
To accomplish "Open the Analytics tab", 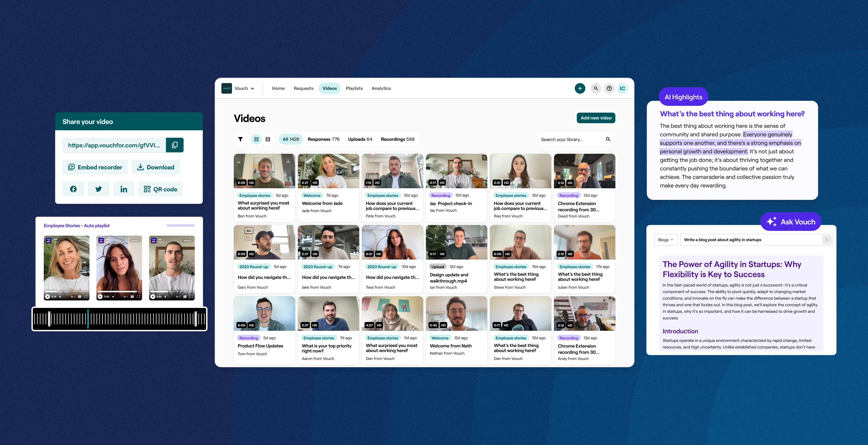I will point(381,88).
